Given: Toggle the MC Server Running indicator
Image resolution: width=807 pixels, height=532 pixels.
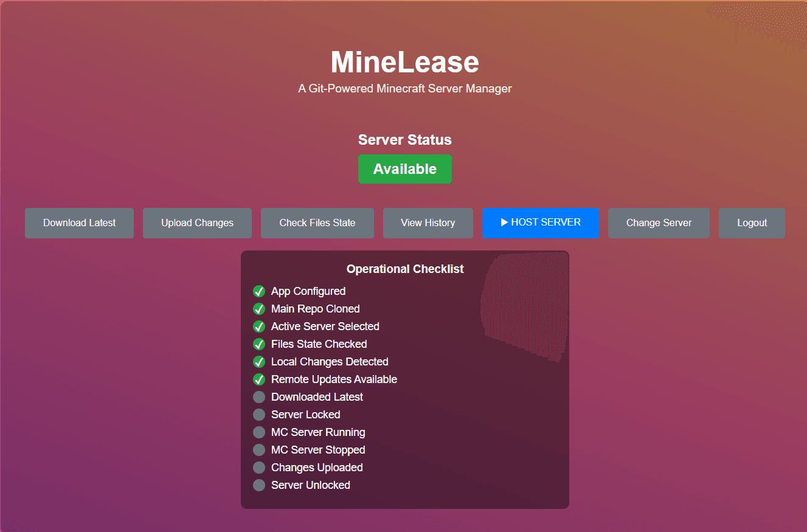Looking at the screenshot, I should tap(259, 432).
